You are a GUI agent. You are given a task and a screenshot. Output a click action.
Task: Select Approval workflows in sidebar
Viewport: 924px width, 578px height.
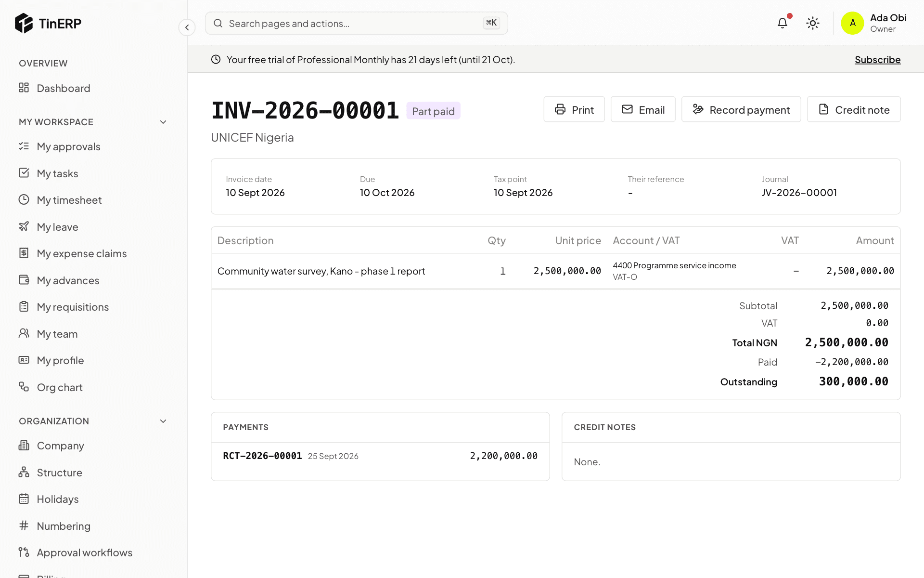tap(93, 552)
